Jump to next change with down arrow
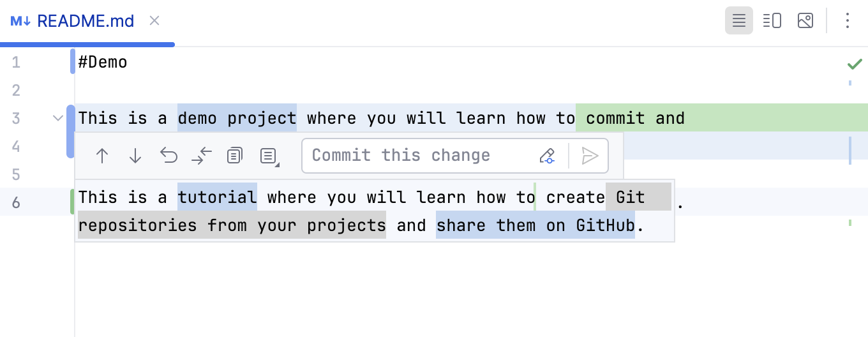 (x=135, y=156)
